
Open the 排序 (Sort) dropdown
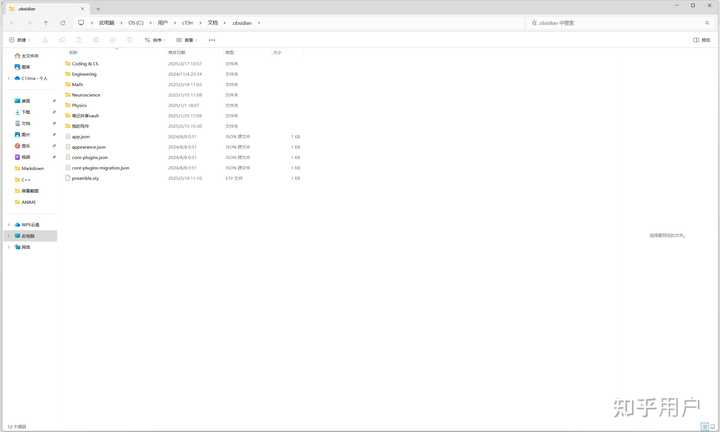[x=155, y=40]
